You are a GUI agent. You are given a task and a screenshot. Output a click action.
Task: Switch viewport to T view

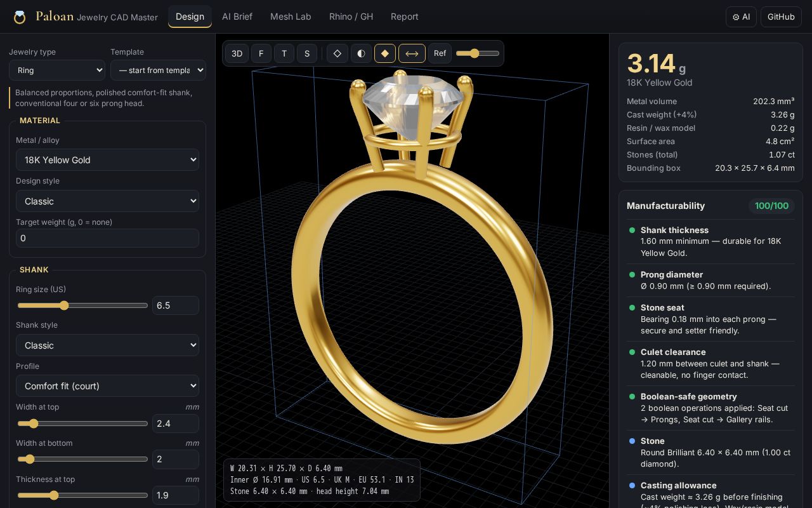point(284,53)
